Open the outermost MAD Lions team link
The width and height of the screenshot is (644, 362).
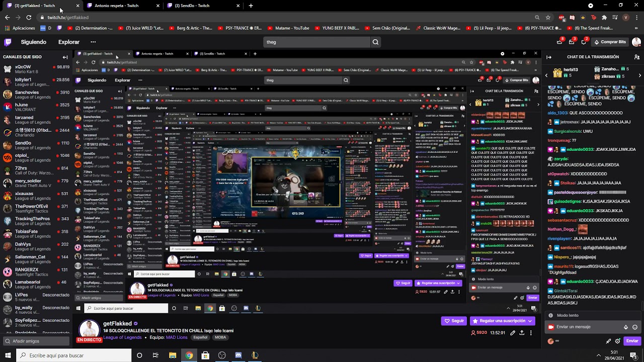point(177,337)
